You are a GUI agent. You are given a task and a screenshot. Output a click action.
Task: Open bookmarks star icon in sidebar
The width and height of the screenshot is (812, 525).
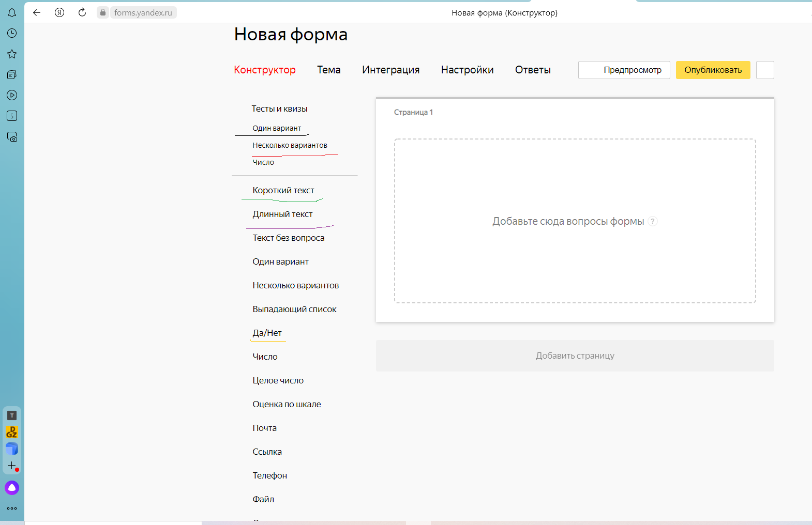(12, 54)
